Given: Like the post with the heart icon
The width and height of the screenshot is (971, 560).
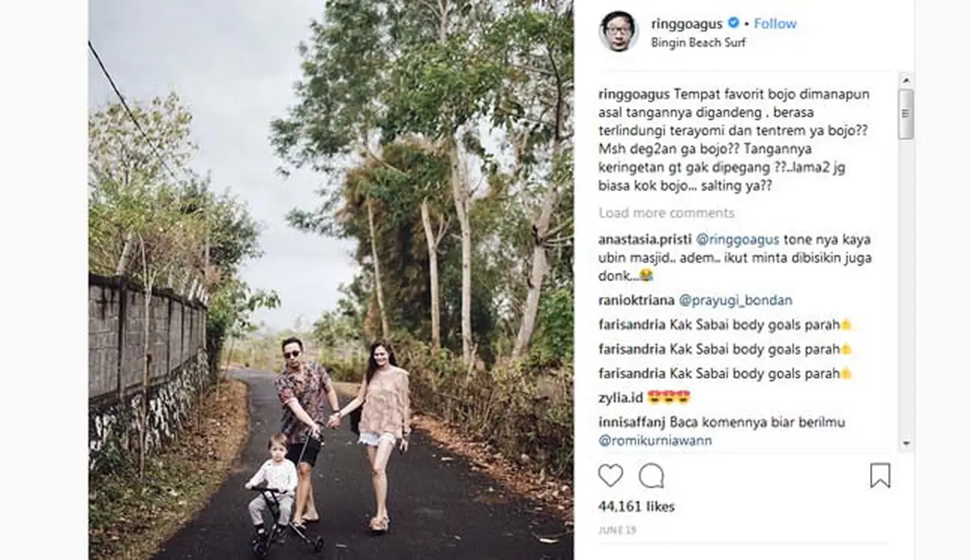Looking at the screenshot, I should 610,475.
